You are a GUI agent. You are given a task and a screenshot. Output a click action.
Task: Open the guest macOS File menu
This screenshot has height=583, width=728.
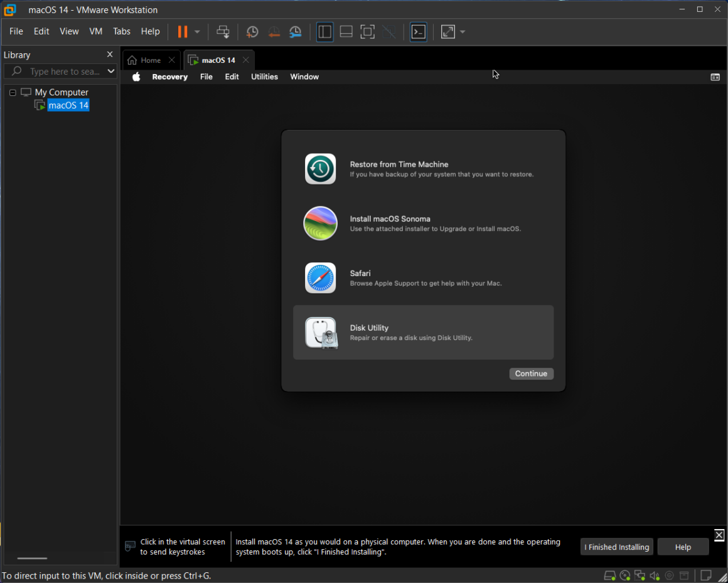pos(206,77)
